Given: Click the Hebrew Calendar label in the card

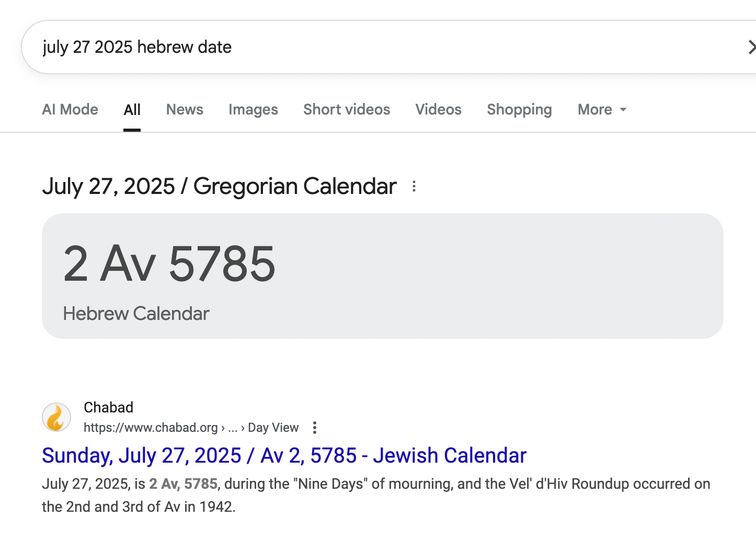Looking at the screenshot, I should (x=136, y=314).
